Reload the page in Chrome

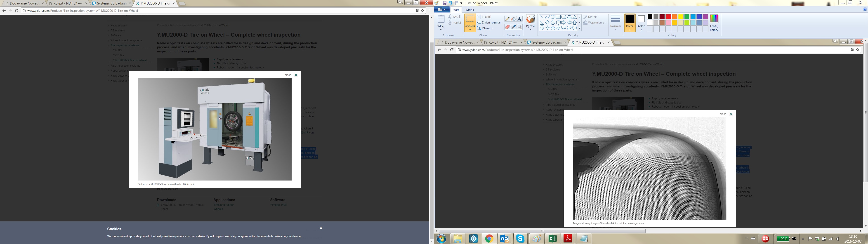17,11
